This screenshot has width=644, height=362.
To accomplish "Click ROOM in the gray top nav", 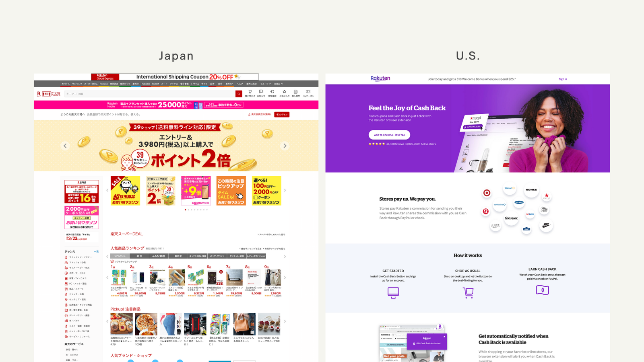I will (155, 84).
